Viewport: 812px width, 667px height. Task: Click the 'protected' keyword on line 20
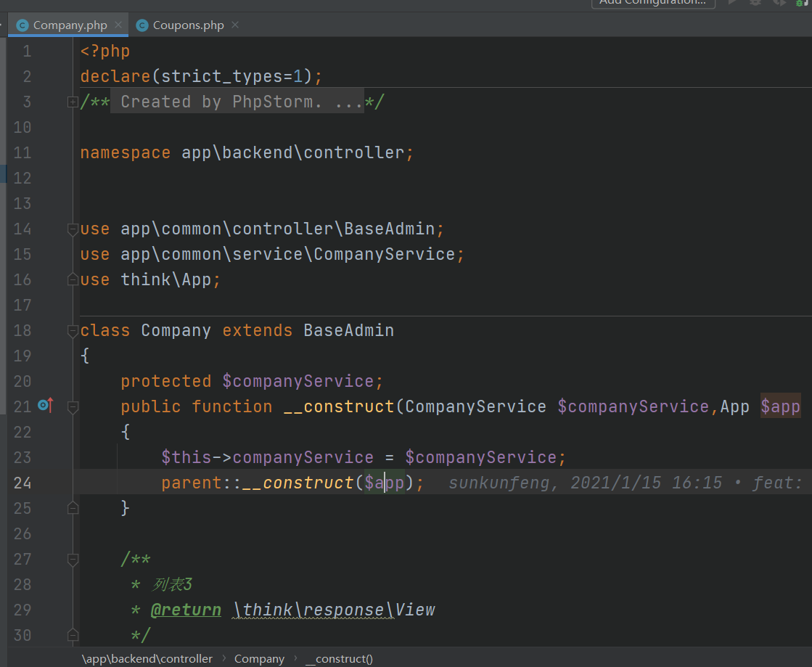click(165, 381)
